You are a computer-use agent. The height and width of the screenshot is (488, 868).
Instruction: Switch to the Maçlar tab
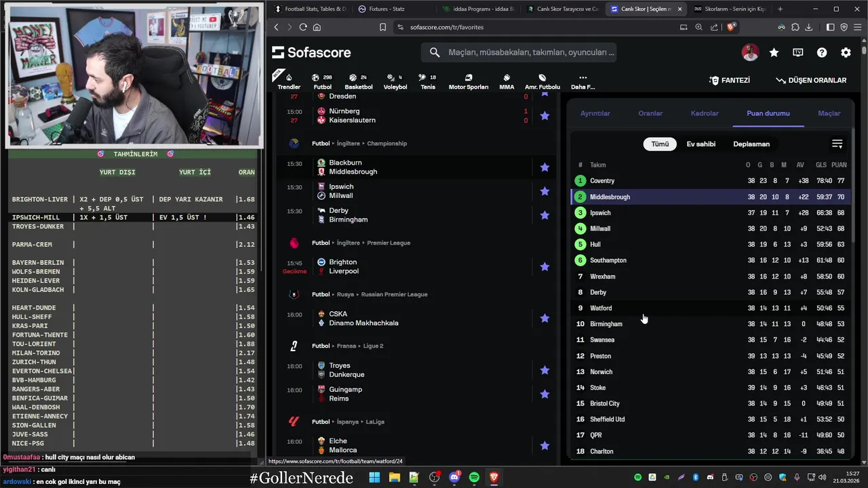pyautogui.click(x=829, y=113)
